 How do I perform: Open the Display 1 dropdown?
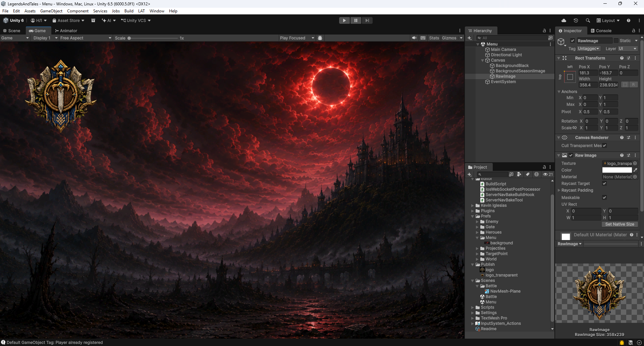(x=45, y=38)
